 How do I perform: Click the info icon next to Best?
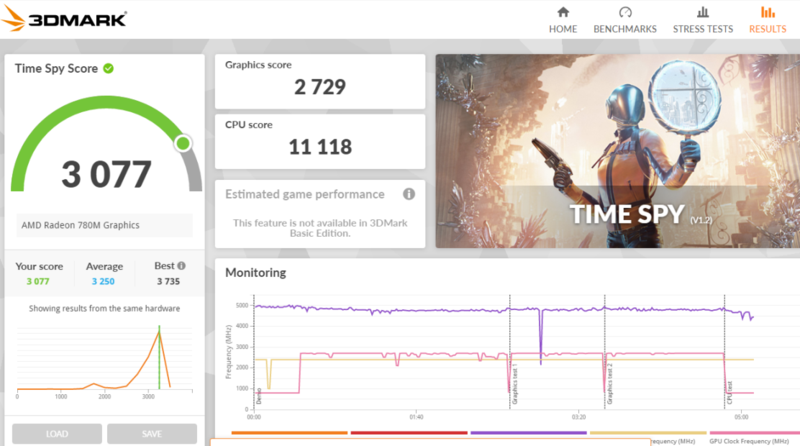[x=181, y=266]
